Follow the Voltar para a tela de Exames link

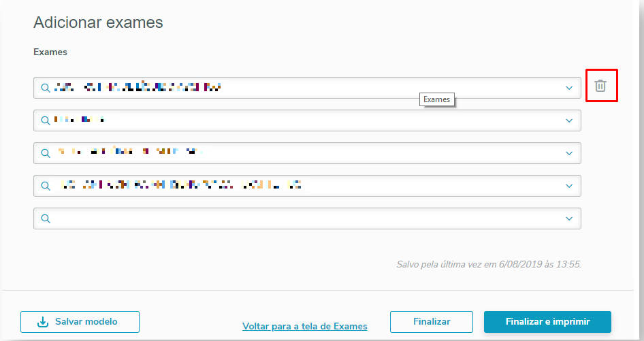click(304, 327)
